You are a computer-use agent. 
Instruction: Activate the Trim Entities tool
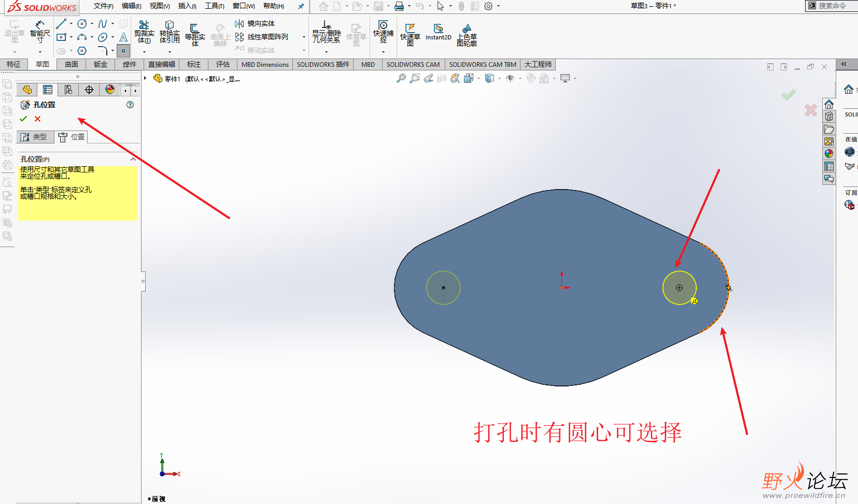click(x=144, y=32)
